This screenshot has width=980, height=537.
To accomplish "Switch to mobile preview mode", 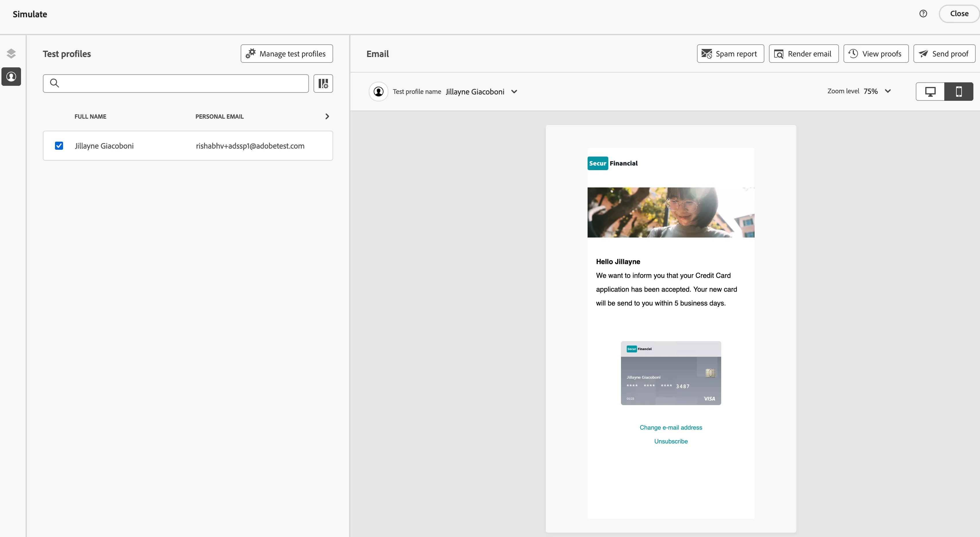I will 959,92.
